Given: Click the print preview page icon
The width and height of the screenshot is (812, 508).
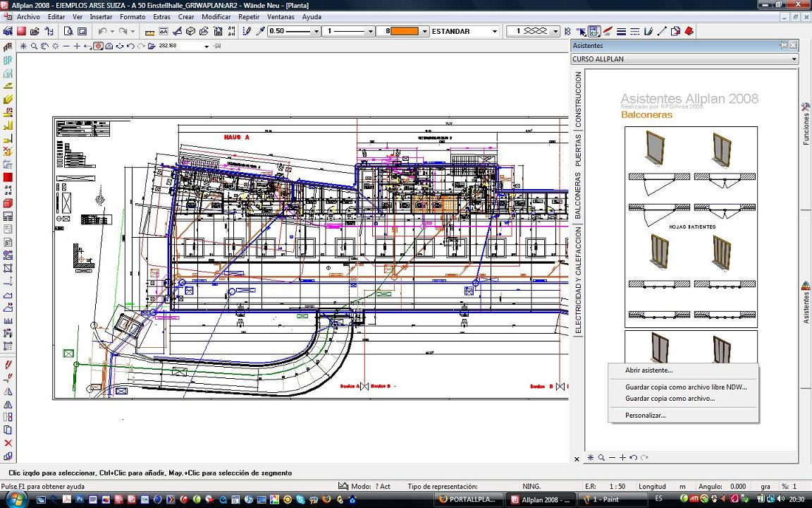Looking at the screenshot, I should point(68,31).
